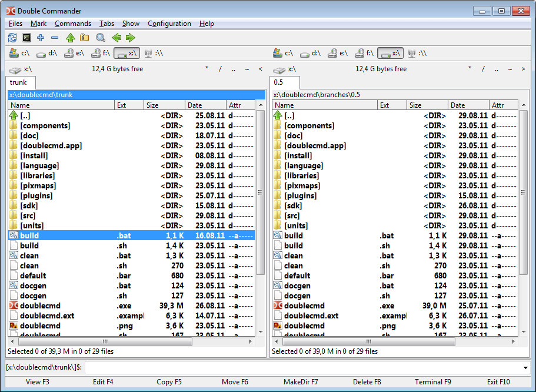Viewport: 536px width, 392px height.
Task: Open the Search files magnifier icon
Action: pos(99,38)
